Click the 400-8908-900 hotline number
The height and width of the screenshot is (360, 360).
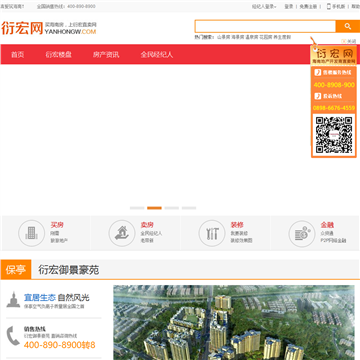click(334, 85)
